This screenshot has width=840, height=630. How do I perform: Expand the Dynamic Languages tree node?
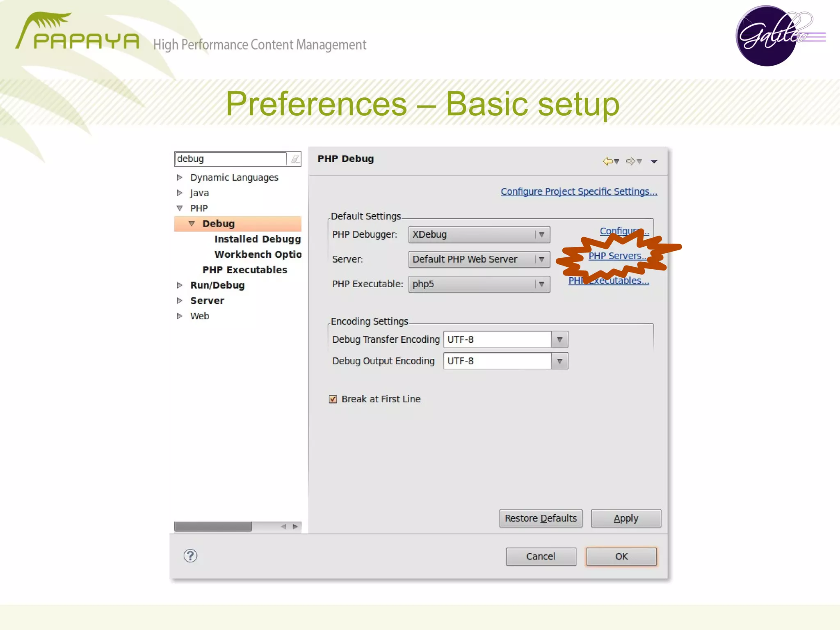[180, 177]
